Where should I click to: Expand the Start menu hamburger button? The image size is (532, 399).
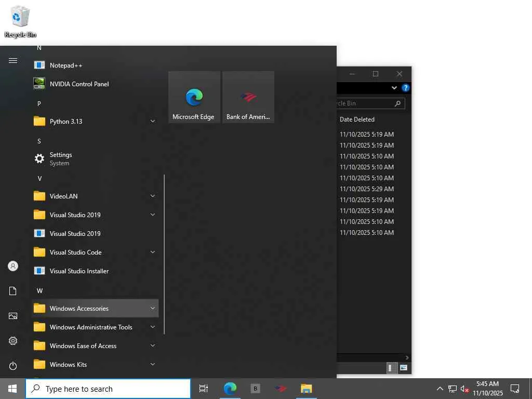(x=13, y=60)
